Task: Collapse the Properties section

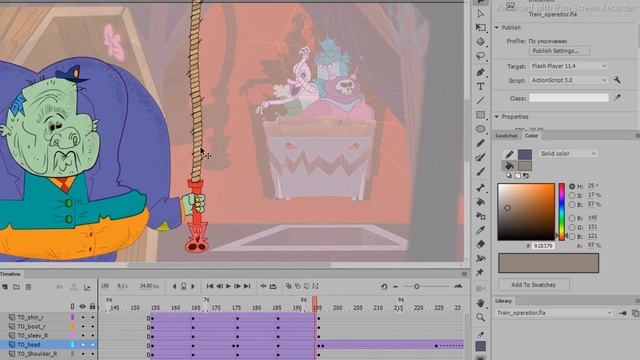Action: 497,117
